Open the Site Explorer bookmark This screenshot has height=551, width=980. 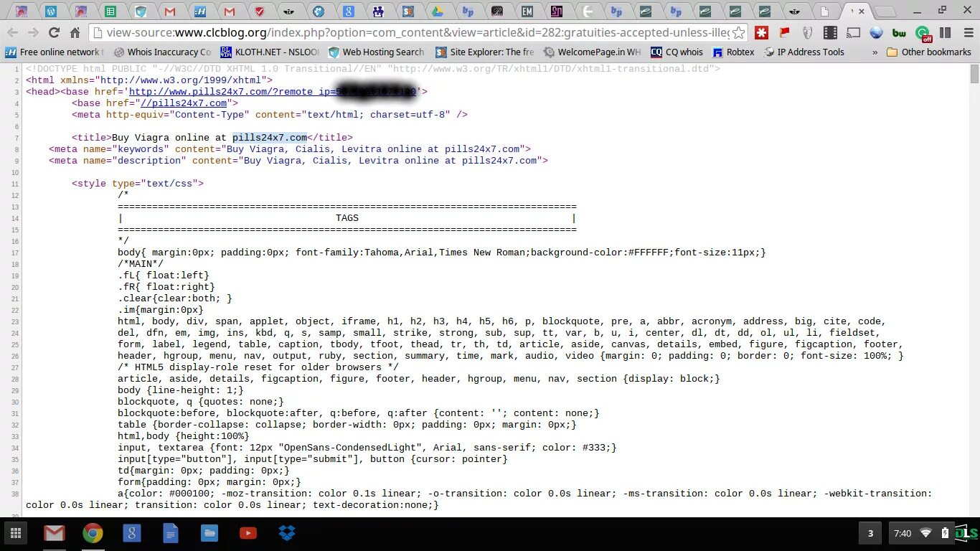click(x=484, y=52)
